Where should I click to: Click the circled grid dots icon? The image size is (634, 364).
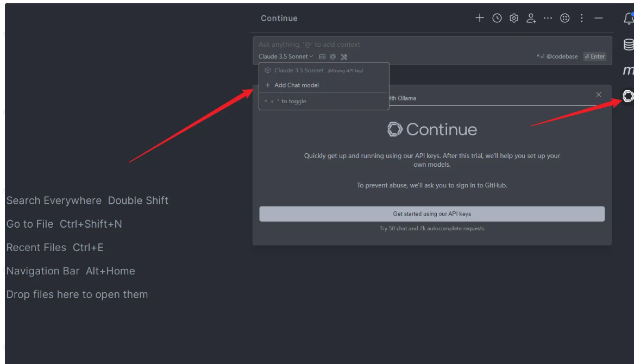click(565, 18)
